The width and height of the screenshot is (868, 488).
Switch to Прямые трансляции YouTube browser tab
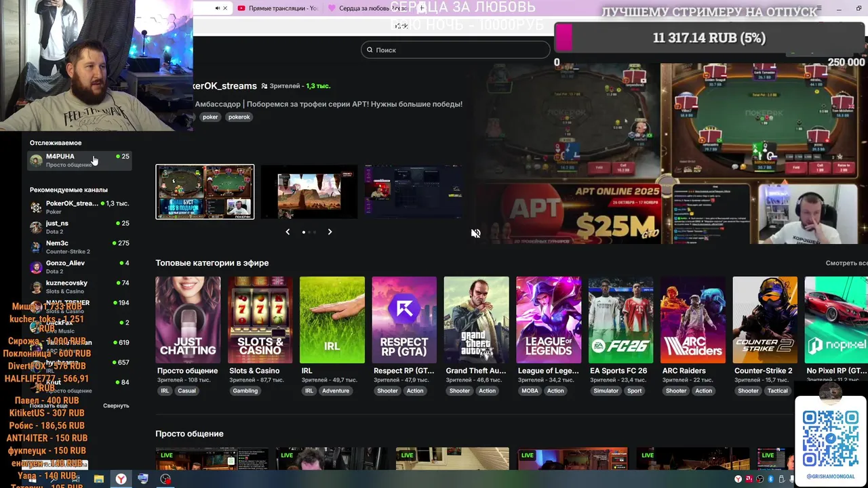[277, 8]
